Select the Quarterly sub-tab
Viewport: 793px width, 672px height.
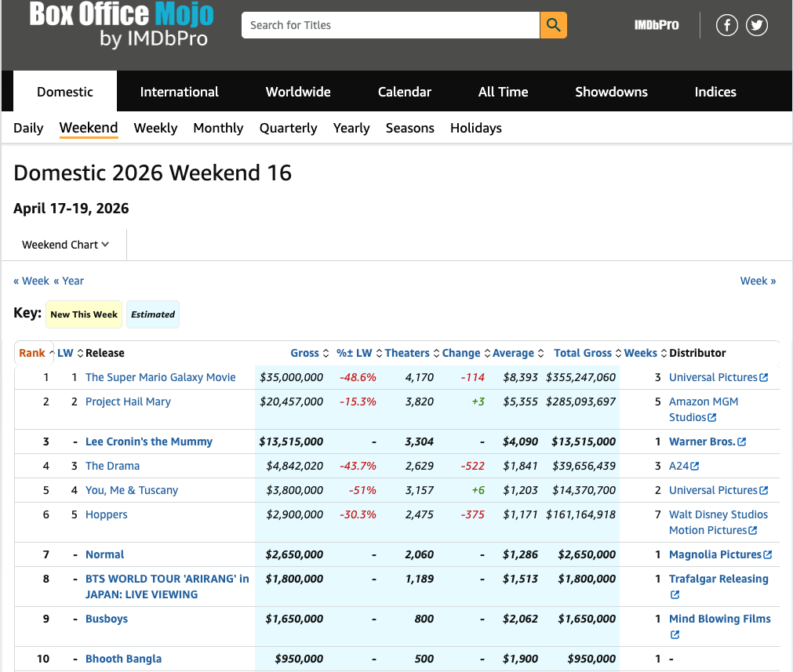289,128
